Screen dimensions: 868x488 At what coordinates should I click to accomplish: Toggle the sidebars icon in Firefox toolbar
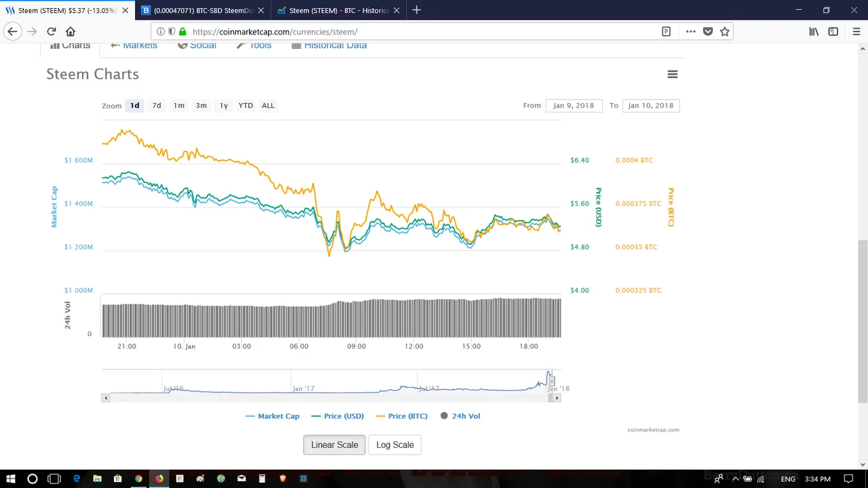[833, 31]
